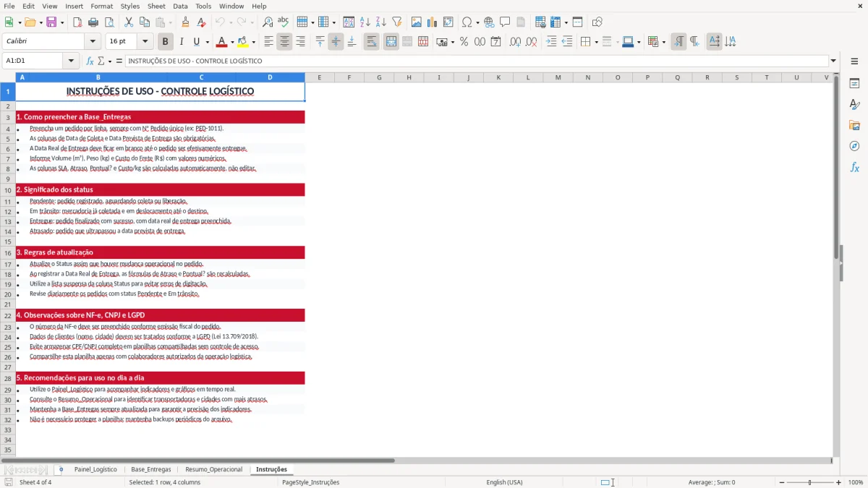Increase indent icon

coord(551,42)
